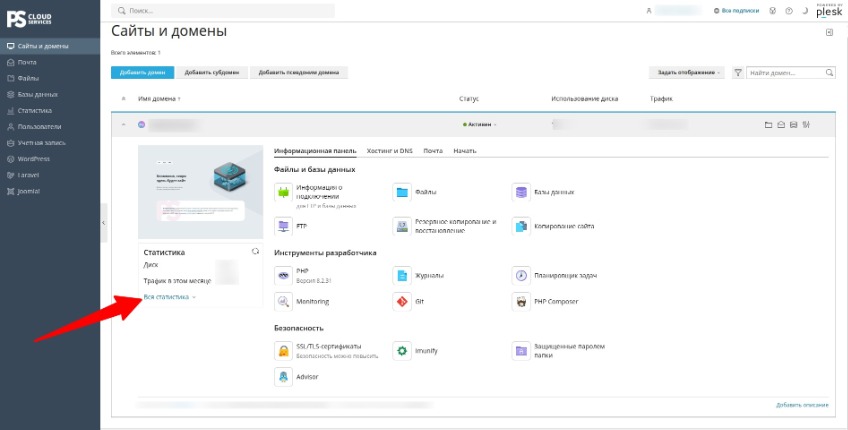848x430 pixels.
Task: Click the icon left of the help icon
Action: click(x=773, y=11)
